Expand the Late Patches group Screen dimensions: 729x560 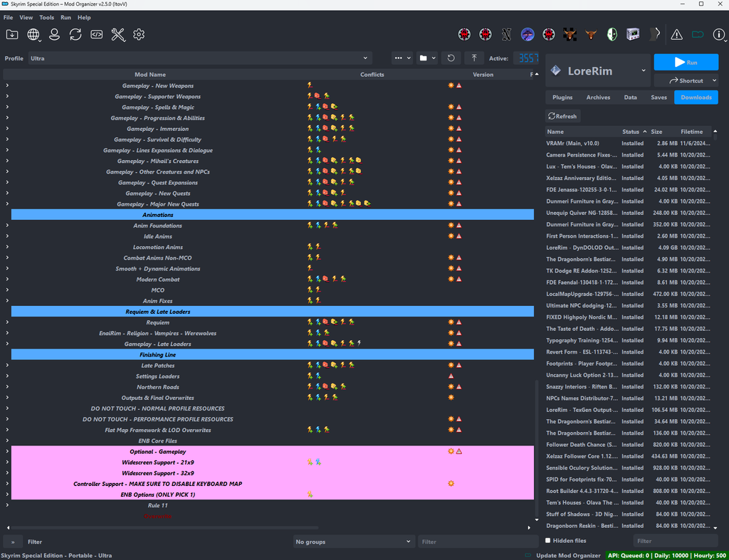7,365
